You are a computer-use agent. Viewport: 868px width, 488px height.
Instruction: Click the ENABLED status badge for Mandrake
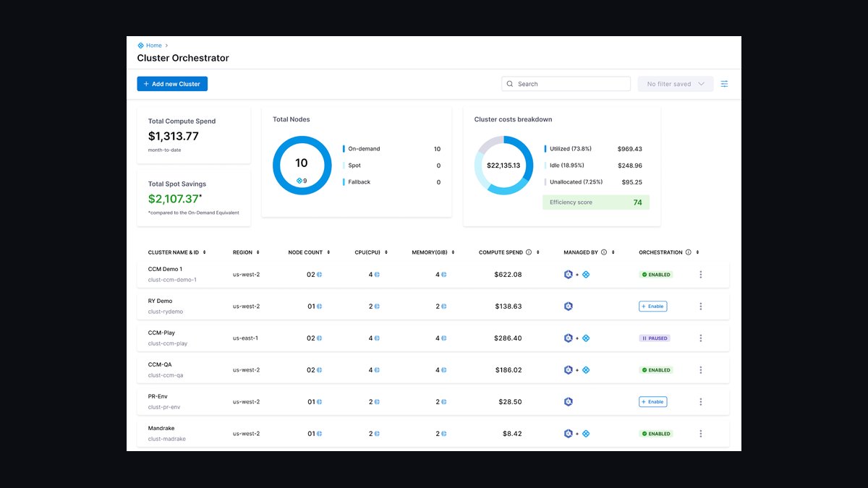click(655, 434)
